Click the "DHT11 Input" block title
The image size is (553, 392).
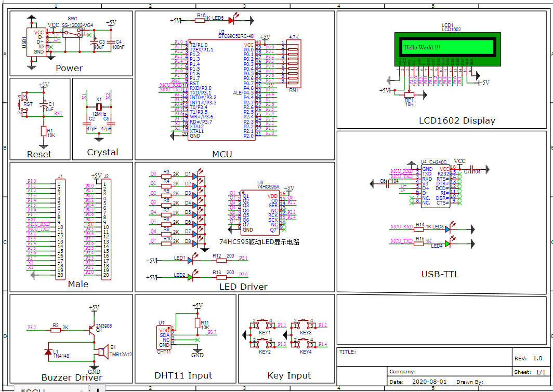tap(183, 375)
